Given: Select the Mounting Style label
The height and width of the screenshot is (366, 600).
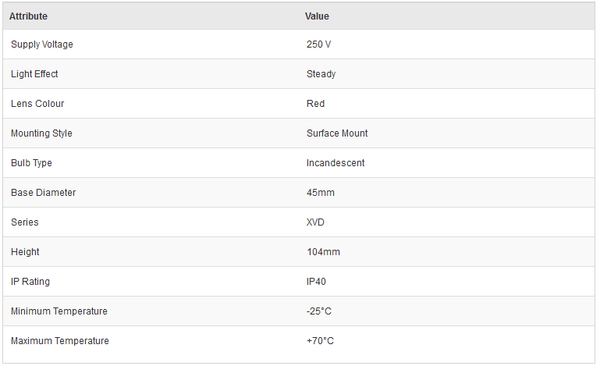Looking at the screenshot, I should click(41, 133).
